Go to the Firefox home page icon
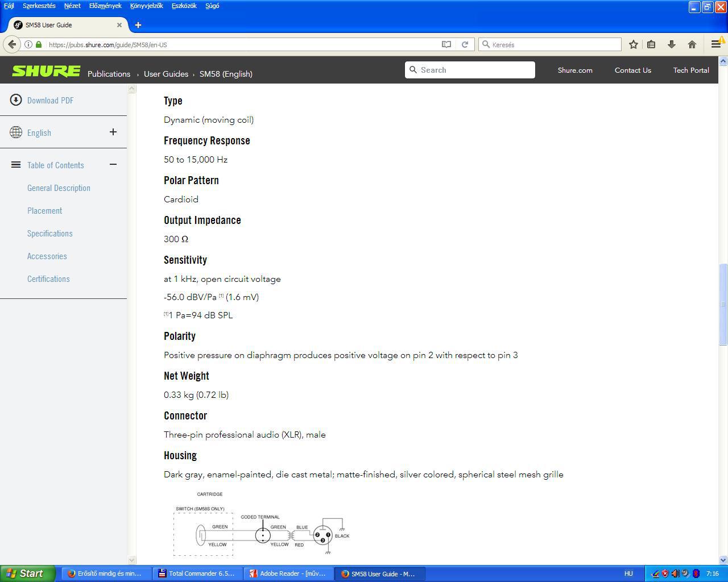The image size is (728, 582). tap(692, 44)
